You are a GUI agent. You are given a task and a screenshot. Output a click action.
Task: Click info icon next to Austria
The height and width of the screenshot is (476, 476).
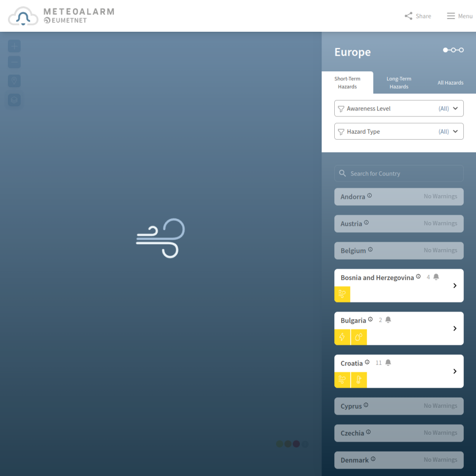point(367,223)
